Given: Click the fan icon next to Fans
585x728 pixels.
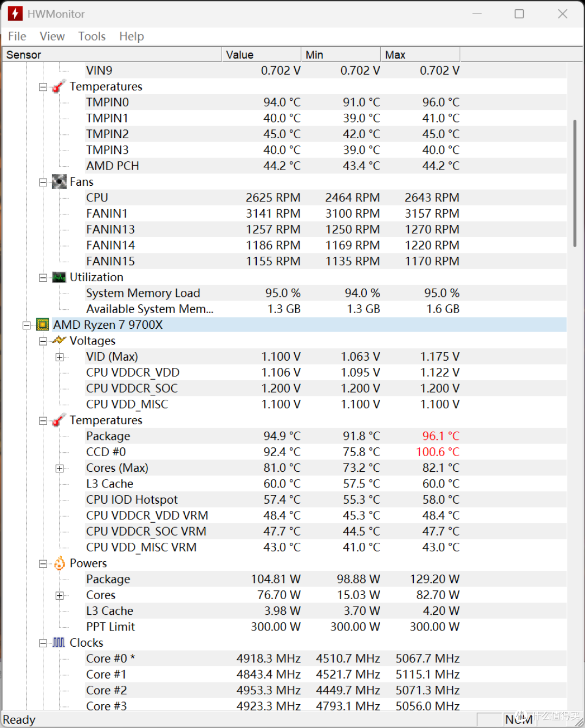Looking at the screenshot, I should tap(59, 182).
